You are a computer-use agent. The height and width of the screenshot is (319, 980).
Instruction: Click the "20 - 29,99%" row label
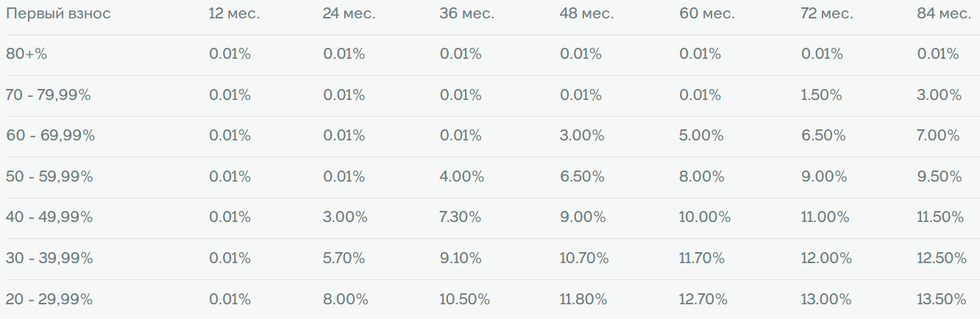(x=49, y=299)
